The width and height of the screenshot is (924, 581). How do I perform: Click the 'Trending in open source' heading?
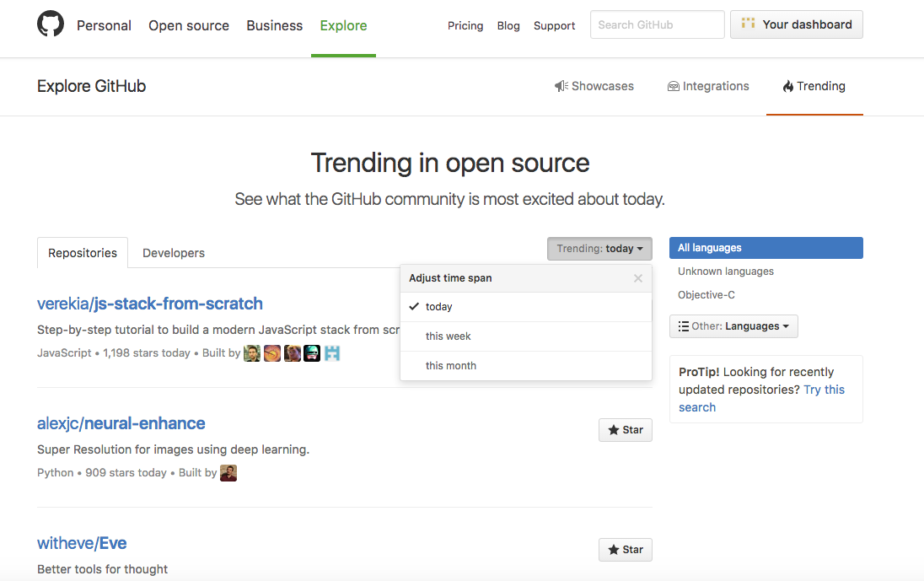pos(450,163)
